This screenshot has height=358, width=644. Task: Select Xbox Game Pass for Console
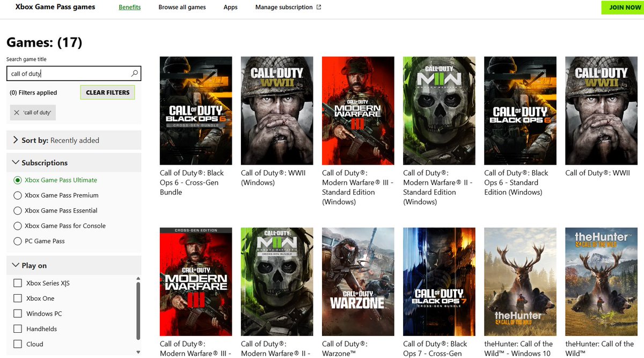(18, 226)
